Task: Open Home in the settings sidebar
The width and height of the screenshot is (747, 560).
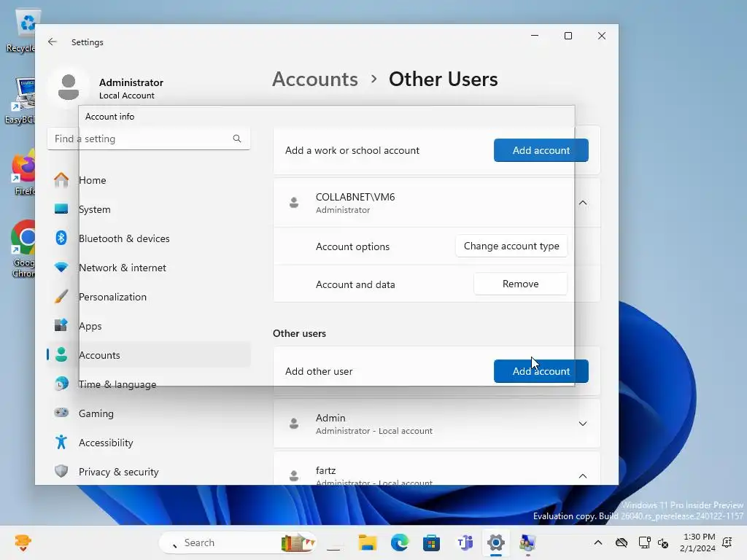Action: click(x=149, y=180)
